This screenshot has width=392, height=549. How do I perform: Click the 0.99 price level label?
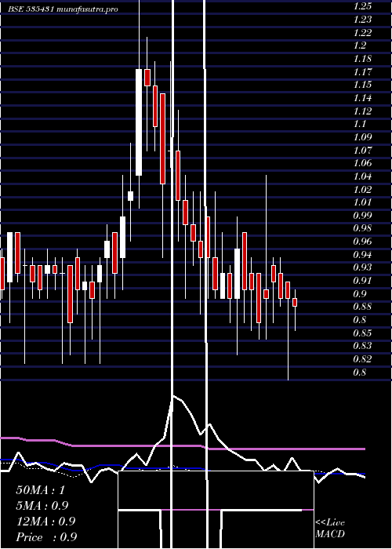pos(362,216)
